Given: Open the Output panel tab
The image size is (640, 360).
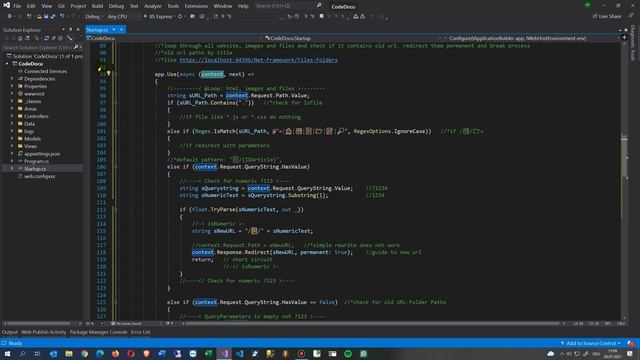Looking at the screenshot, I should click(9, 332).
